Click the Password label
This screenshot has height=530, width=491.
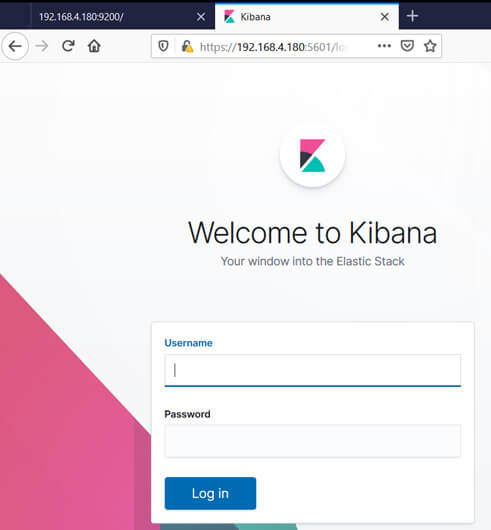pos(187,414)
